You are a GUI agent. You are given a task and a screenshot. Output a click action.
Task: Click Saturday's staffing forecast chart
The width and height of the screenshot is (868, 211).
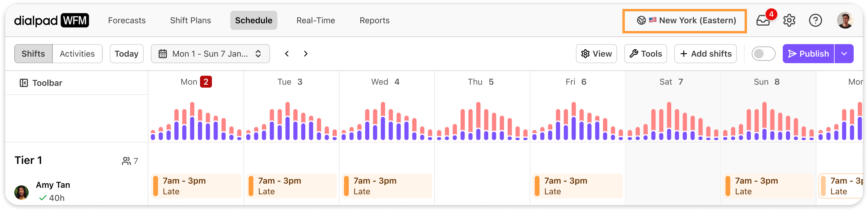pyautogui.click(x=673, y=121)
